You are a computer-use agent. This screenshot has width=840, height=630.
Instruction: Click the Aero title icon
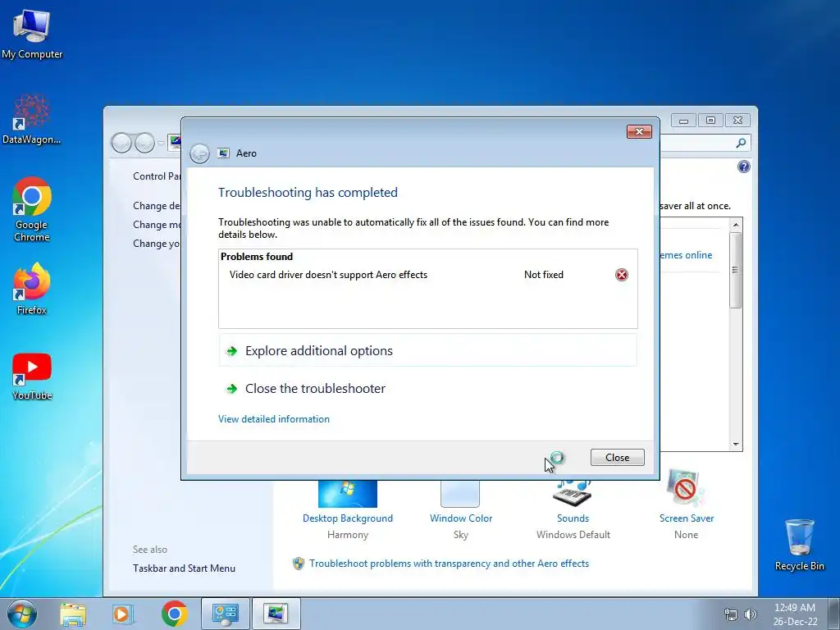[x=223, y=153]
